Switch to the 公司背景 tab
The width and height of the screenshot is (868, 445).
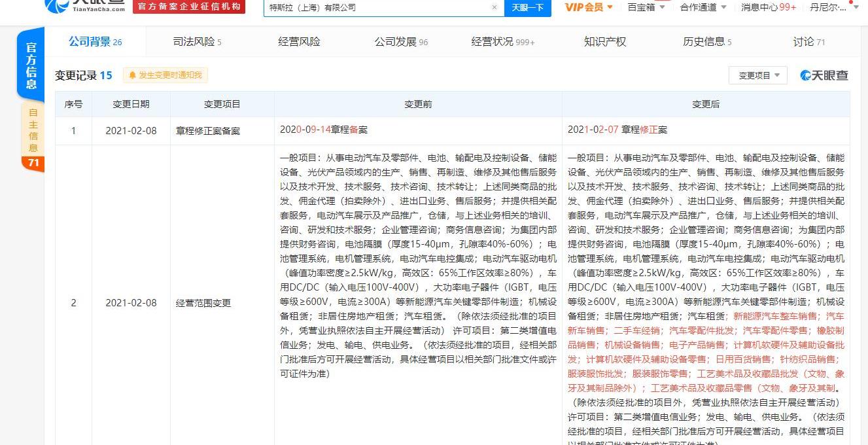click(x=95, y=42)
